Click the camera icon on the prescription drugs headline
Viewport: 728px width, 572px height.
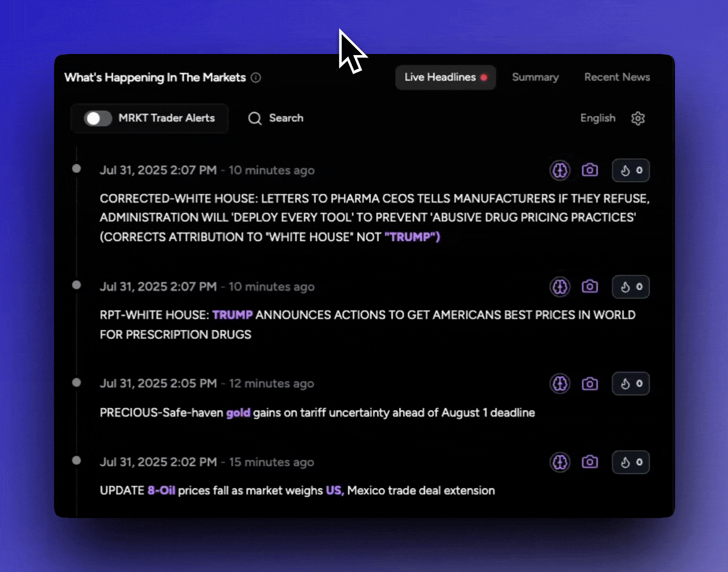(590, 287)
